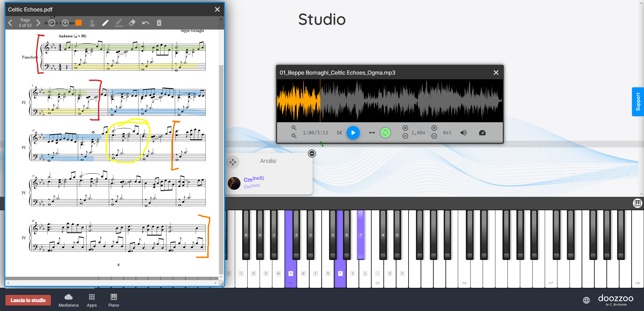Image resolution: width=644 pixels, height=311 pixels.
Task: Select the highlighter tool in PDF toolbar
Action: coord(119,23)
